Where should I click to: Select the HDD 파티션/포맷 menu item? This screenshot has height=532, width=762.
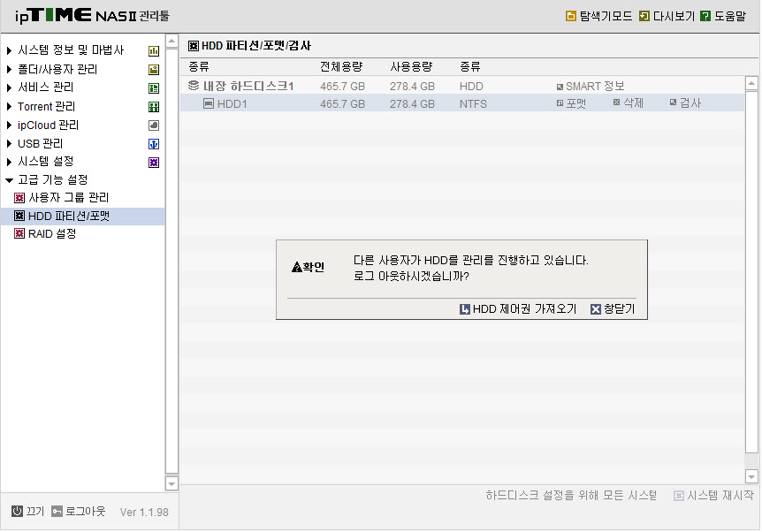[82, 217]
